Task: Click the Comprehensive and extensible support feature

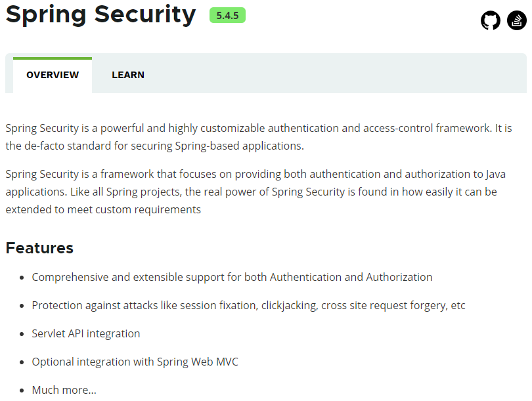Action: [x=232, y=277]
